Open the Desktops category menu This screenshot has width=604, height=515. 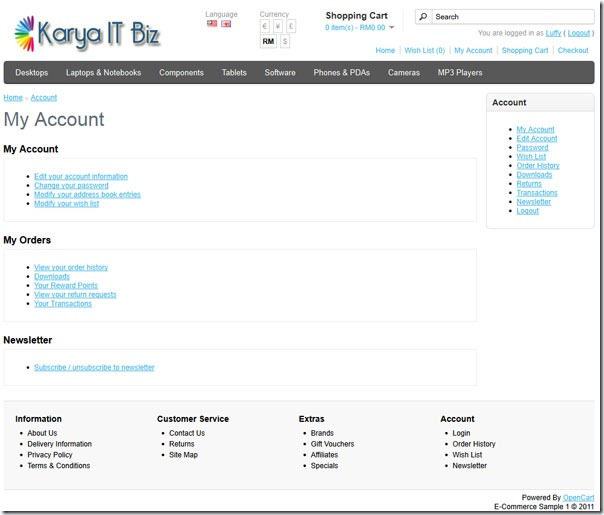tap(32, 72)
